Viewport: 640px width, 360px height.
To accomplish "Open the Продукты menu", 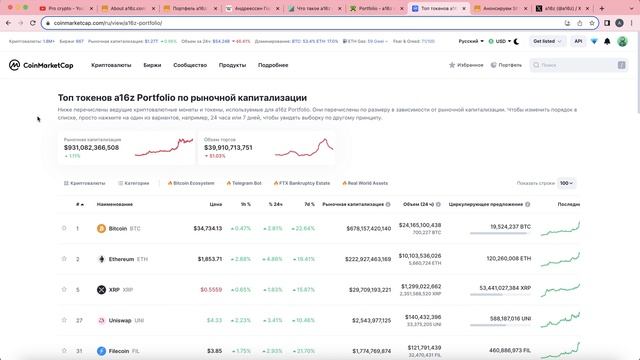I will tap(232, 65).
